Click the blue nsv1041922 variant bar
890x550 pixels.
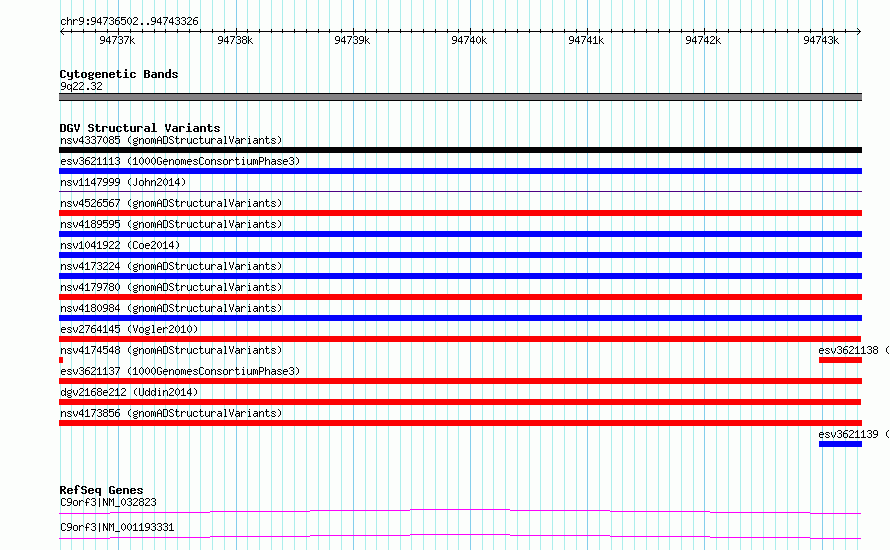[x=460, y=255]
